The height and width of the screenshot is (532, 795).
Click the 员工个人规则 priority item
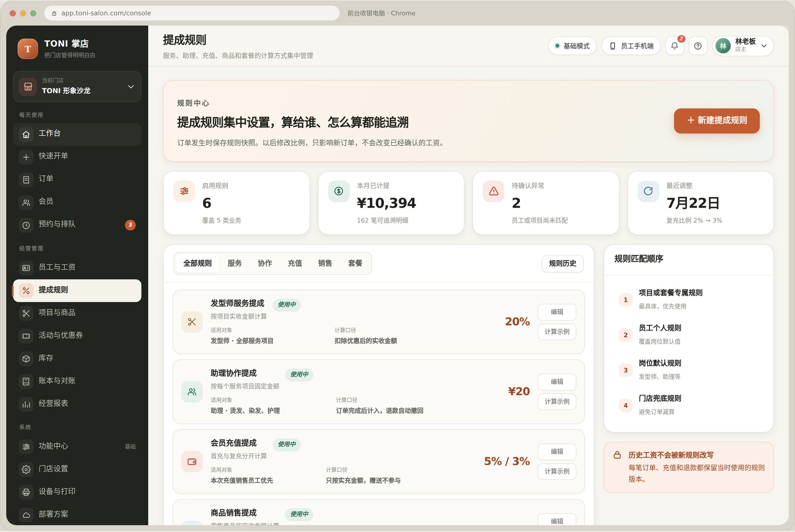689,335
